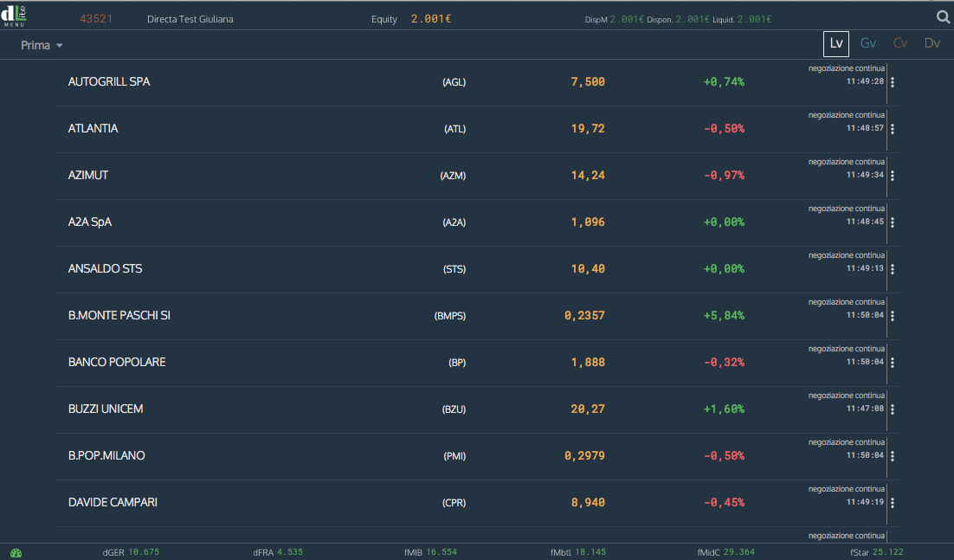Select the B.MONTE PASCHI SI stock name

[x=119, y=316]
